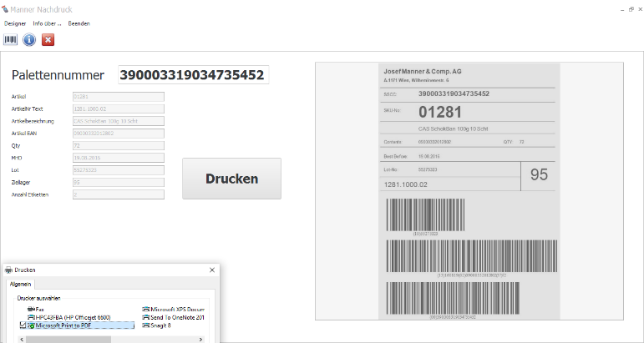Select the Allgemein tab in print dialog

[x=21, y=284]
